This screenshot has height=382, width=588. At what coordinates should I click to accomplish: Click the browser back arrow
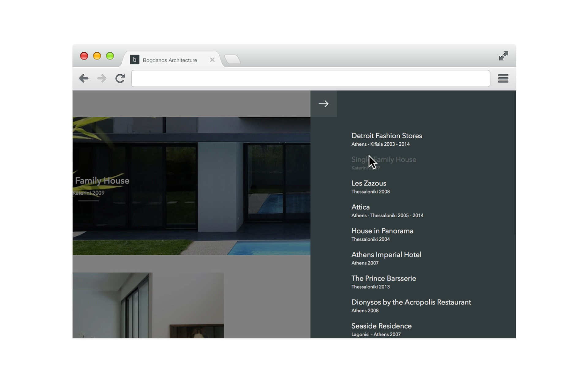(x=84, y=78)
